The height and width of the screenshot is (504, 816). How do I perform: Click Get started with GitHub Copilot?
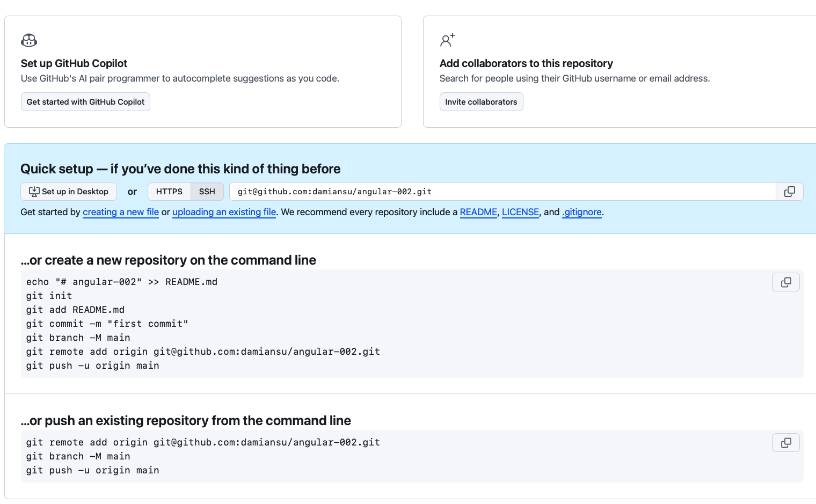(x=85, y=102)
